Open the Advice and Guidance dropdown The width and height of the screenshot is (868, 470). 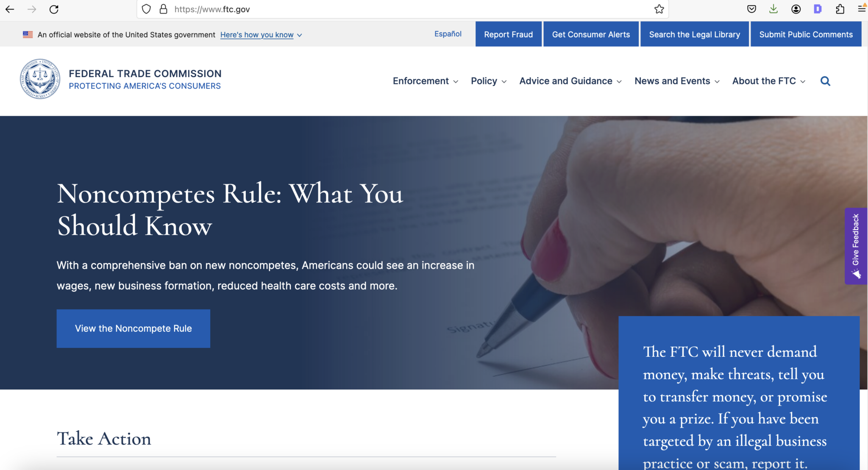pyautogui.click(x=570, y=81)
